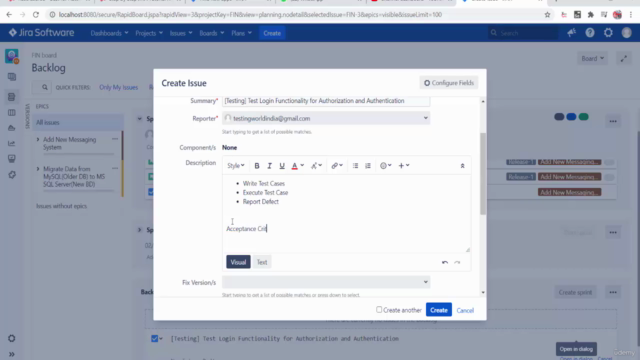Screen dimensions: 640x360
Task: Toggle fullscreen board view icon
Action: 624,59
